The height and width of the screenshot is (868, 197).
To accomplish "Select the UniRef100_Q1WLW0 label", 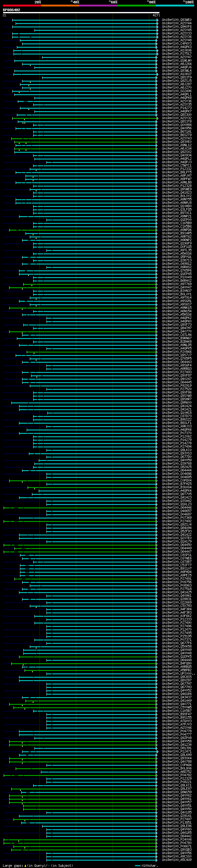I will (x=177, y=61).
